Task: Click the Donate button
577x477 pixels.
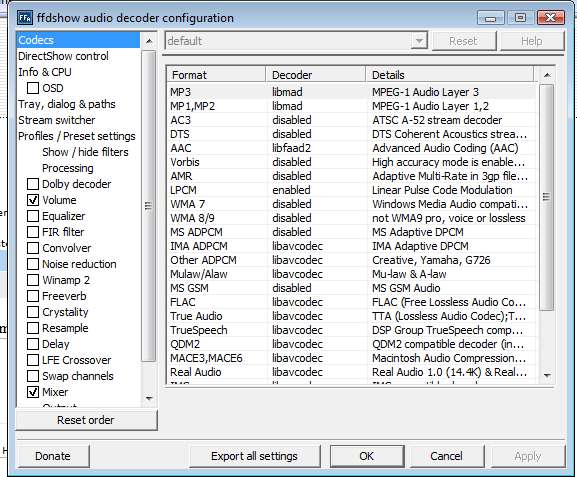Action: pyautogui.click(x=53, y=456)
